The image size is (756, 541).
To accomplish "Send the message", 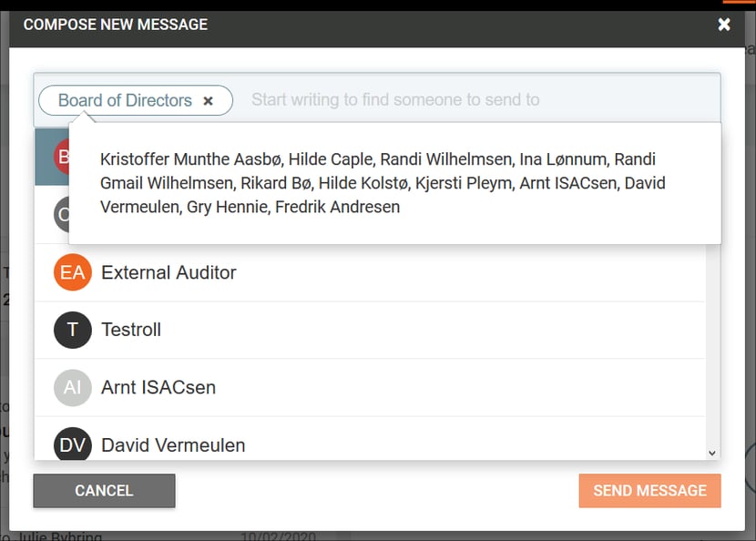I will pos(649,490).
